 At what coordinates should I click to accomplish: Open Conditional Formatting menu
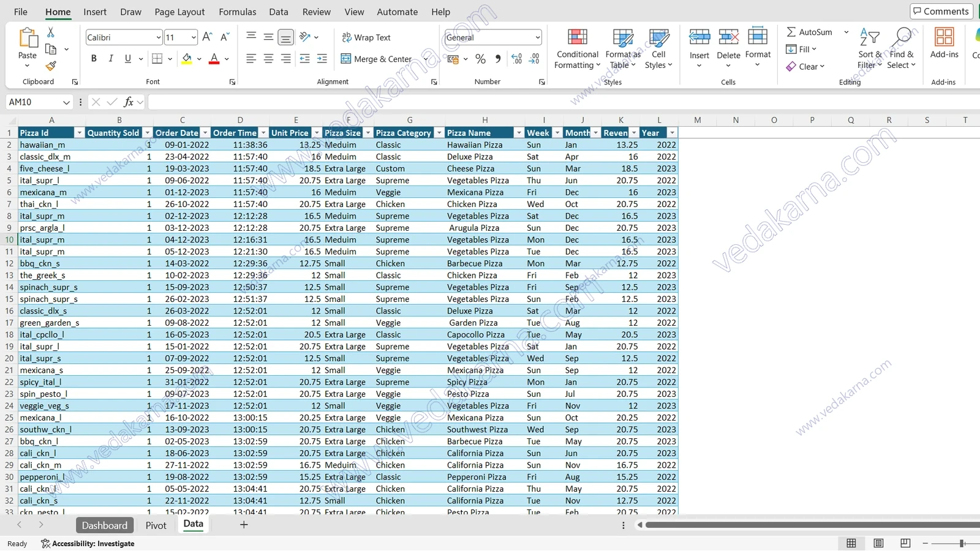pos(577,48)
